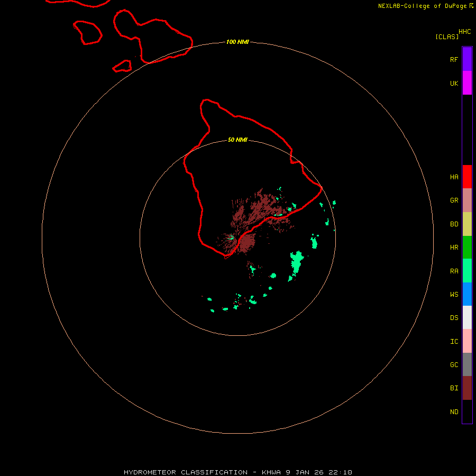Click the UK legend label
The image size is (476, 476).
click(454, 83)
